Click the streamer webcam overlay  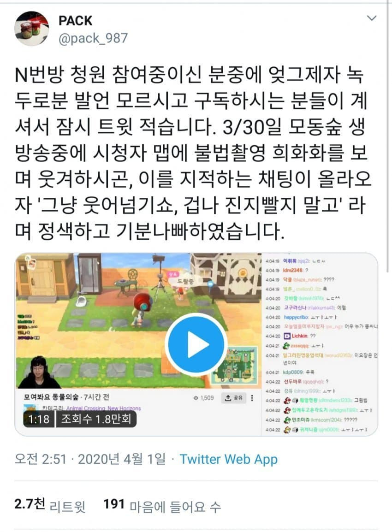[38, 372]
